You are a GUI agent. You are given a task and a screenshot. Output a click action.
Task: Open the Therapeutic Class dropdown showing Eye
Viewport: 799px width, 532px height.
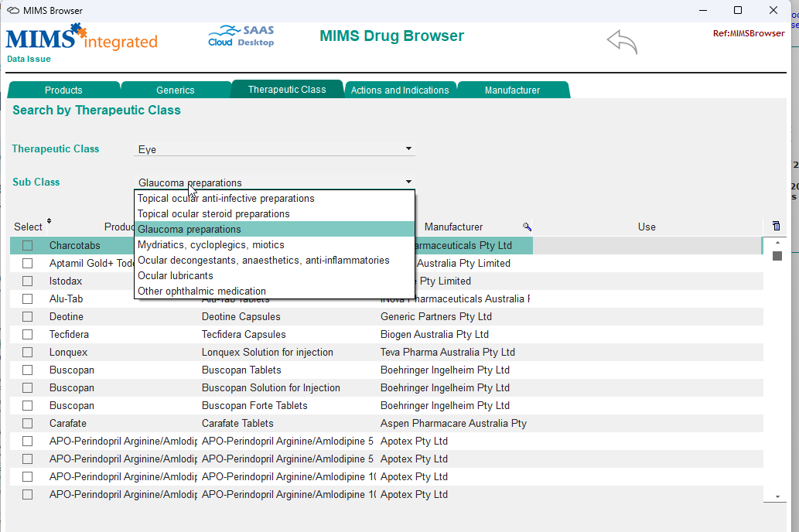(x=274, y=148)
